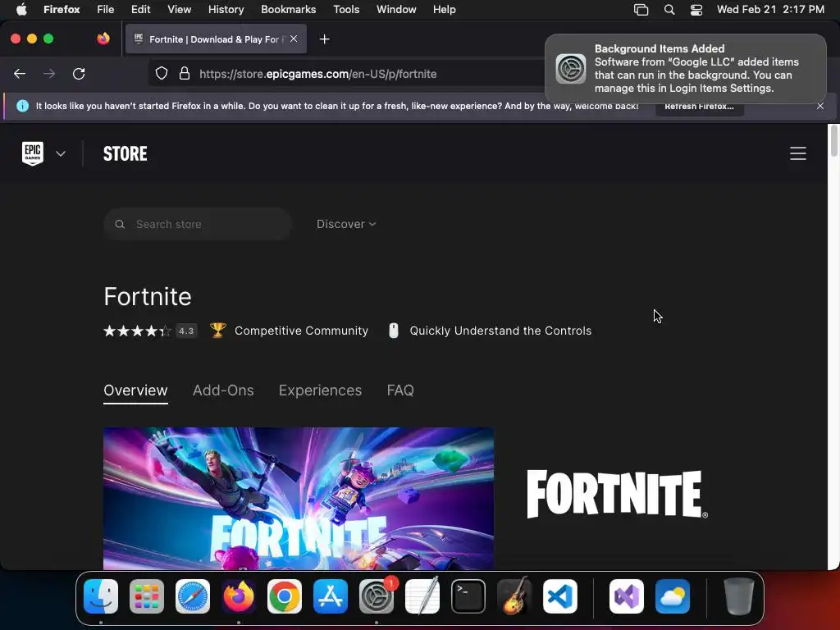Click the Competitive Community trophy badge
The image size is (840, 630).
pyautogui.click(x=289, y=331)
